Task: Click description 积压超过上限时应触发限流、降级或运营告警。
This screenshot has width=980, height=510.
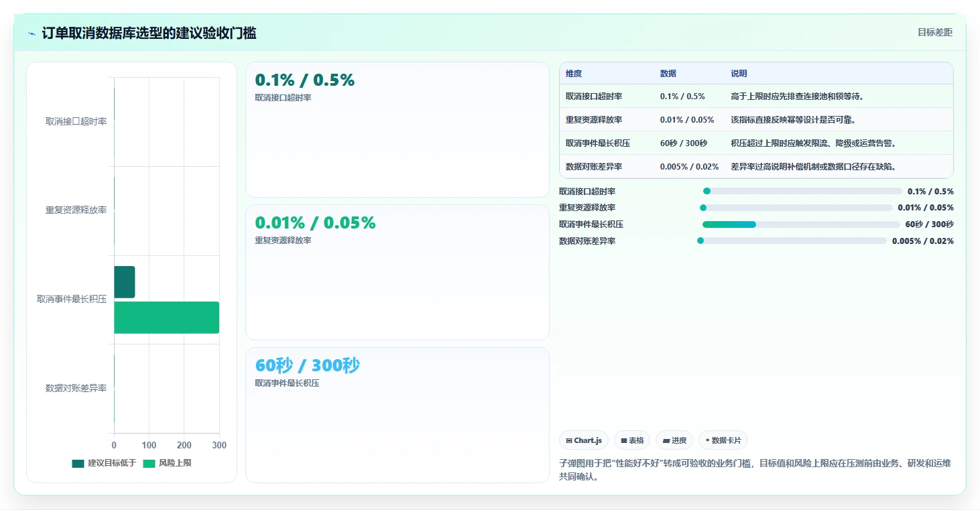Action: tap(814, 143)
